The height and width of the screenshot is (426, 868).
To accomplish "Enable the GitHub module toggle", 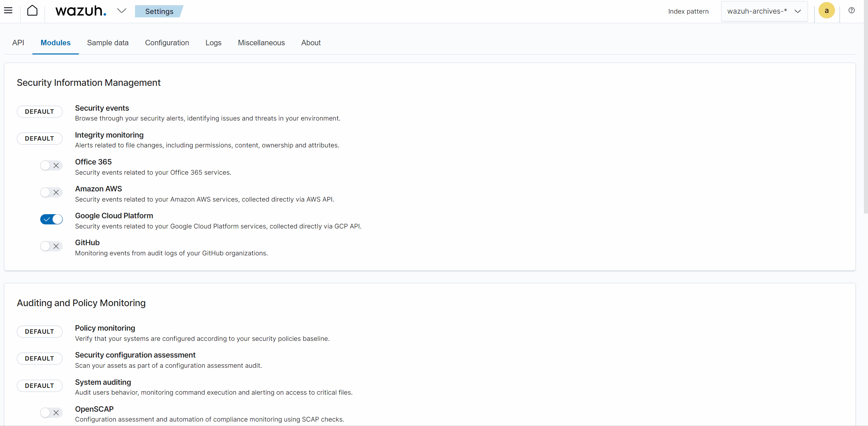I will pyautogui.click(x=51, y=246).
